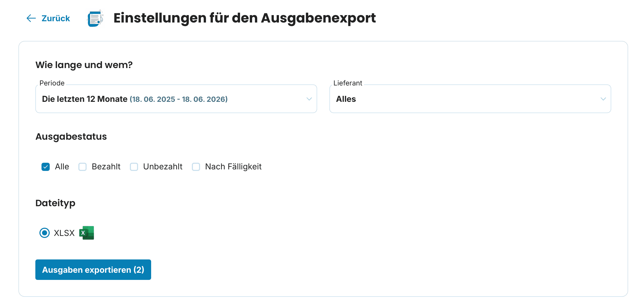644x306 pixels.
Task: Uncheck the Alle status checkbox
Action: [46, 167]
